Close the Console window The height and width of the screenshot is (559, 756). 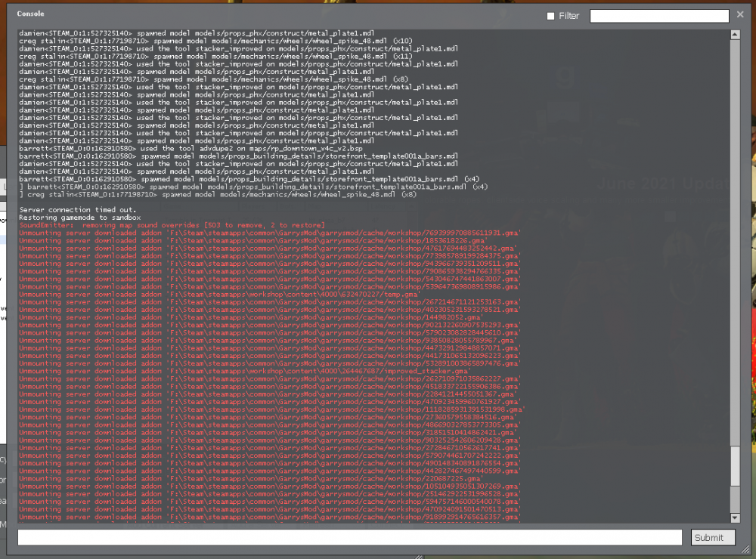pos(739,14)
